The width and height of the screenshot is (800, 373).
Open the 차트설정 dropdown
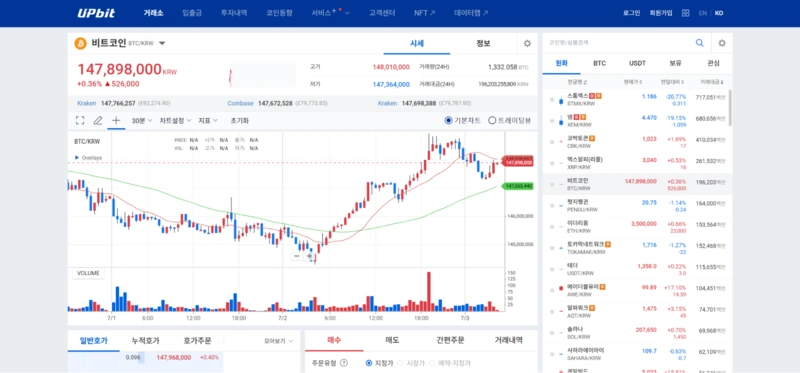click(x=176, y=120)
